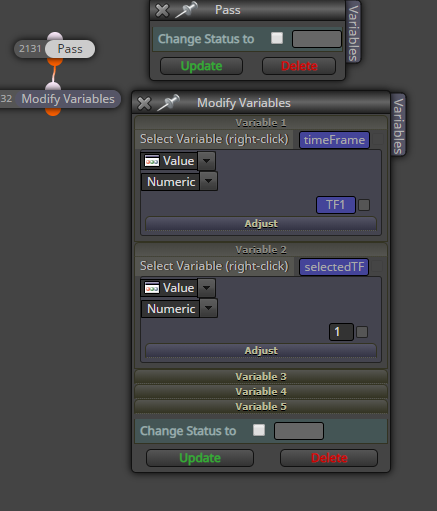This screenshot has width=437, height=511.
Task: Expand the Variable 5 section
Action: (261, 407)
